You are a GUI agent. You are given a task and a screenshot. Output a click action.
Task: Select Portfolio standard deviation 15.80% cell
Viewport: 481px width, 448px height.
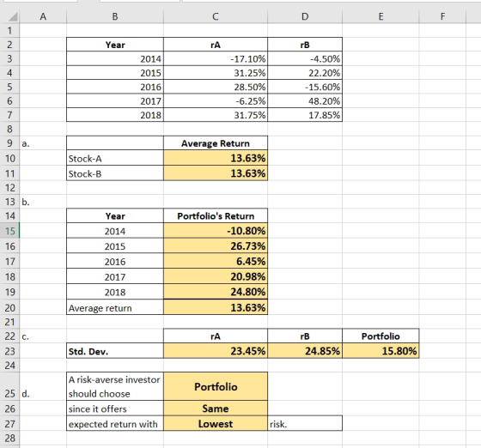pos(381,351)
